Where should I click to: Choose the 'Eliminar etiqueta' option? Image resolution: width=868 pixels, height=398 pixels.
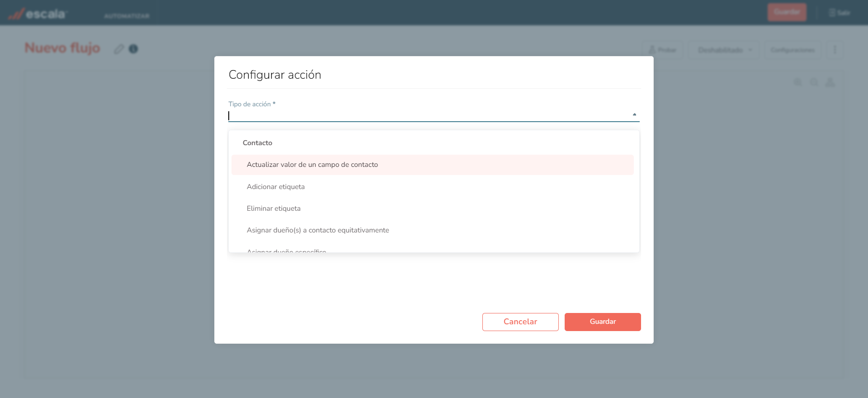point(432,208)
